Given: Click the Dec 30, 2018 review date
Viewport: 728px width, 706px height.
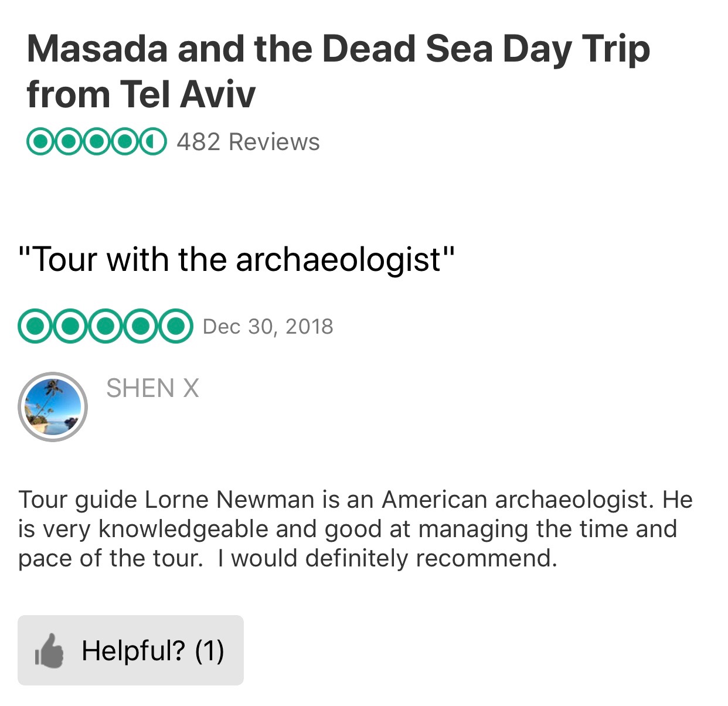Looking at the screenshot, I should (x=268, y=327).
